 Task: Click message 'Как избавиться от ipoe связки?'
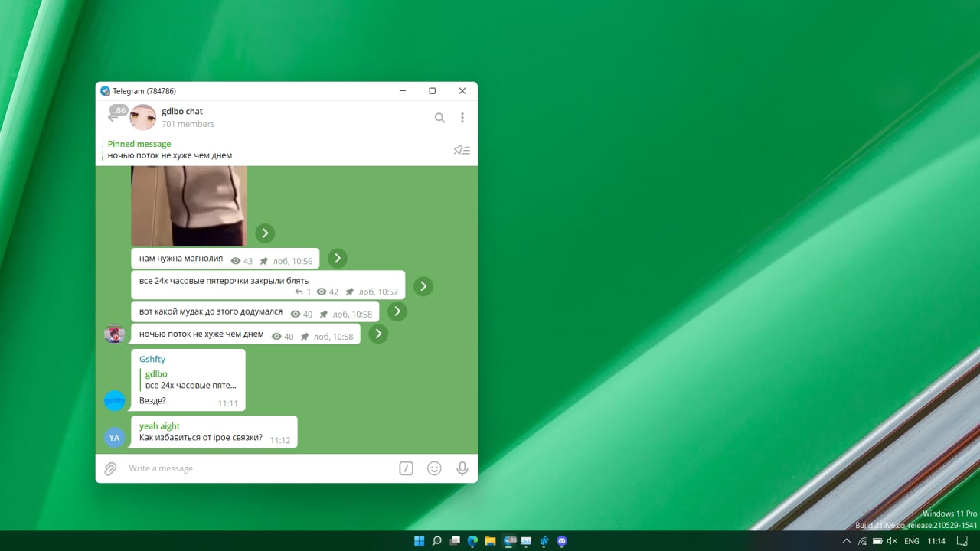tap(201, 438)
